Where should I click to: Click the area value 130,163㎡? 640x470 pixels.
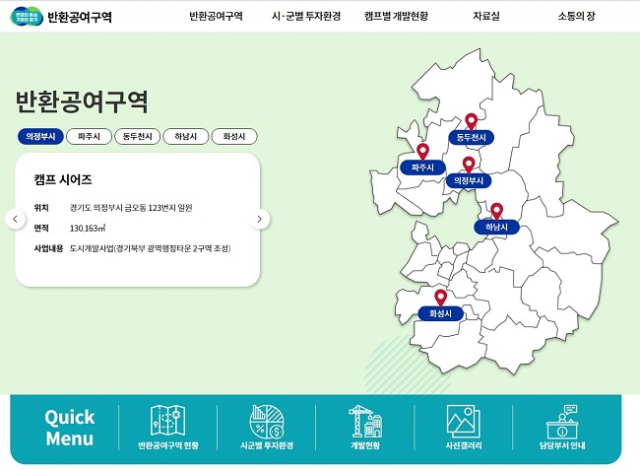[x=87, y=228]
